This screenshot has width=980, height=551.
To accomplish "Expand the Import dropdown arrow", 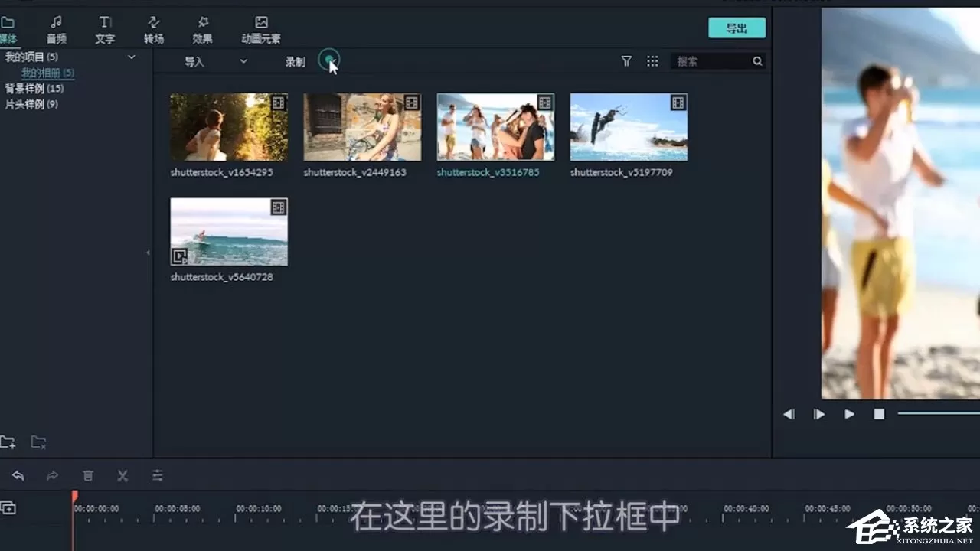I will click(243, 61).
